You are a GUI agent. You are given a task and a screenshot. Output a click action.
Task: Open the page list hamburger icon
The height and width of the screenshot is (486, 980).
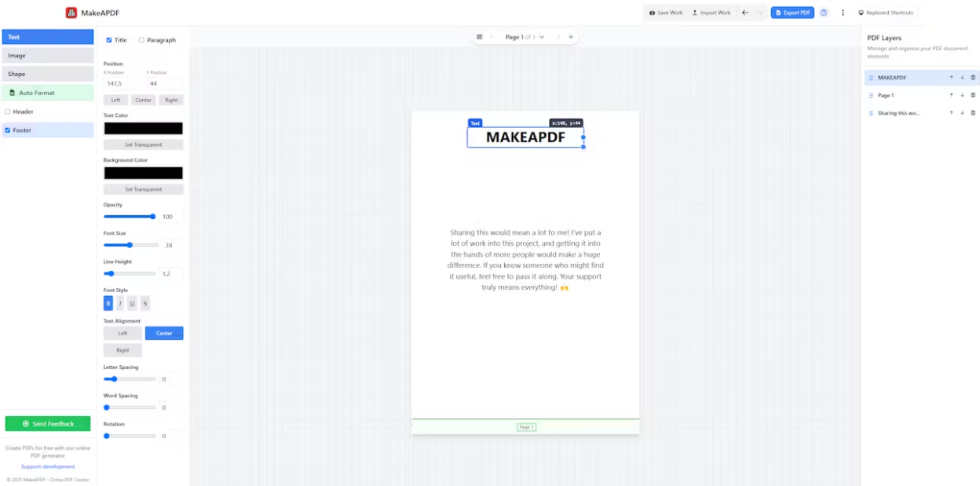(x=480, y=37)
